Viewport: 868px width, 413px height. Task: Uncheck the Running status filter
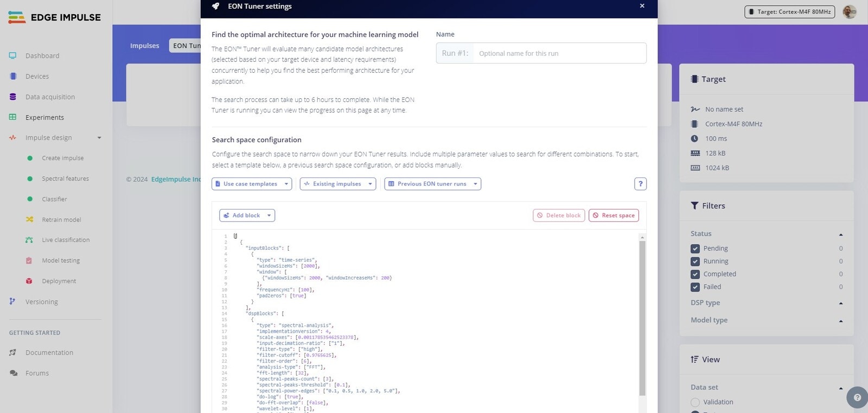tap(695, 262)
